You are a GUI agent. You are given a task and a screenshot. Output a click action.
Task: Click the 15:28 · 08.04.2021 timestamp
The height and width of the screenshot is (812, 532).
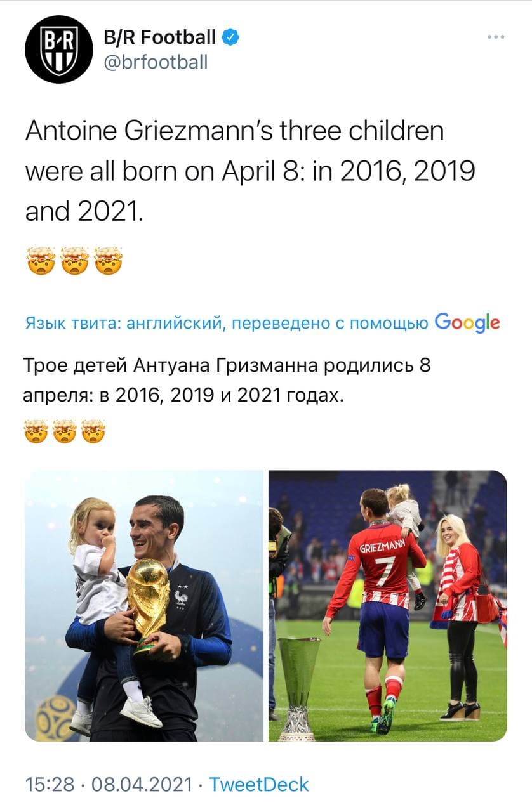click(x=109, y=784)
